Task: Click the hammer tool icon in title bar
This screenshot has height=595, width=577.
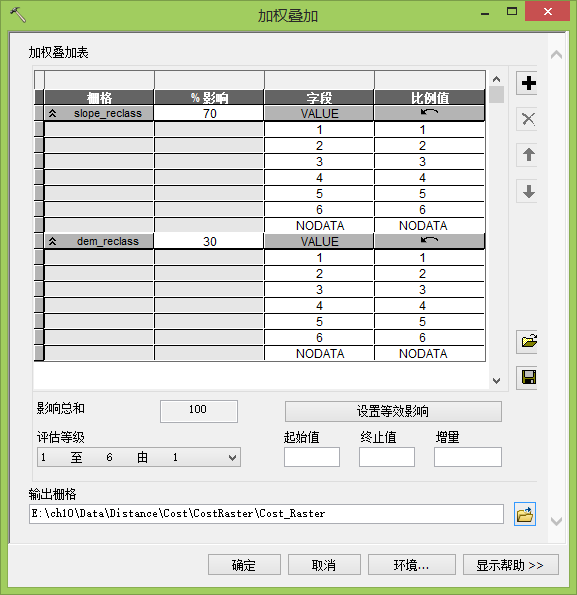Action: (x=17, y=15)
